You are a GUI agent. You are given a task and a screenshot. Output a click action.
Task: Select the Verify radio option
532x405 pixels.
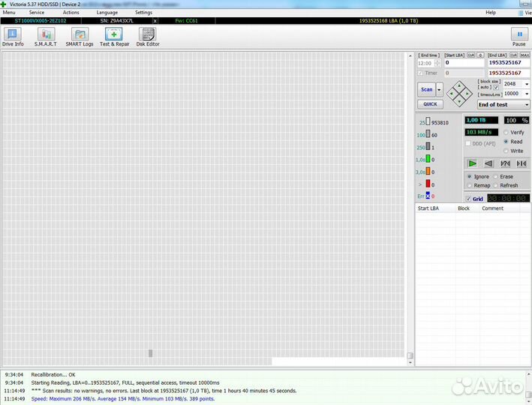pyautogui.click(x=506, y=132)
